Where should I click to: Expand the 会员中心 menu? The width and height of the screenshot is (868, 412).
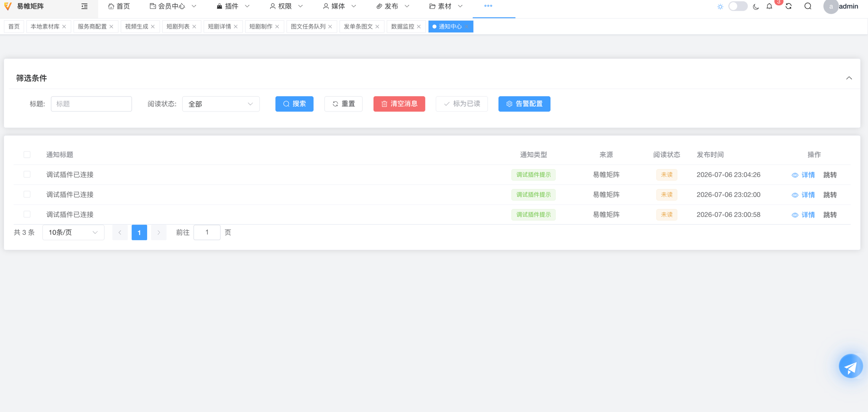(173, 6)
